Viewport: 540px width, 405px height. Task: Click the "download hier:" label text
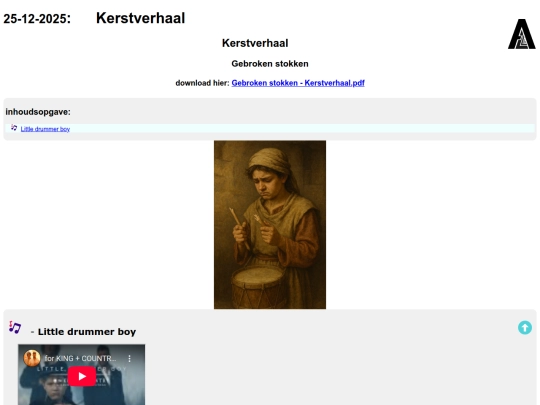click(202, 83)
